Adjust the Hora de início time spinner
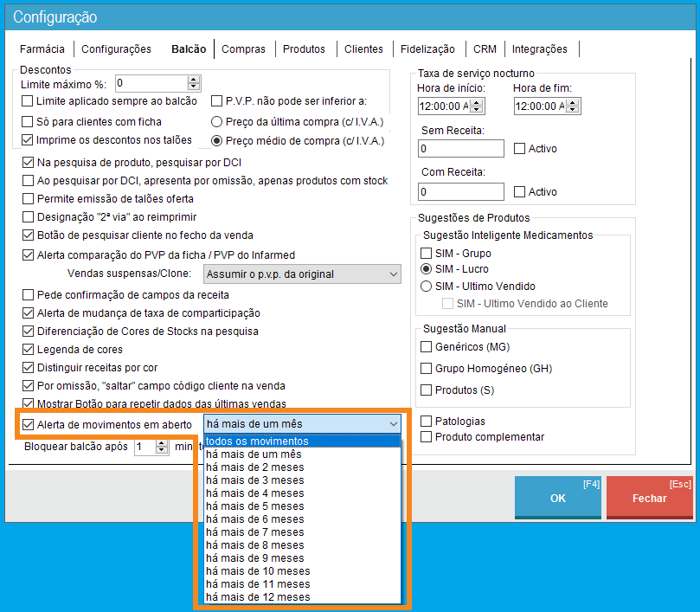The height and width of the screenshot is (612, 700). [477, 106]
